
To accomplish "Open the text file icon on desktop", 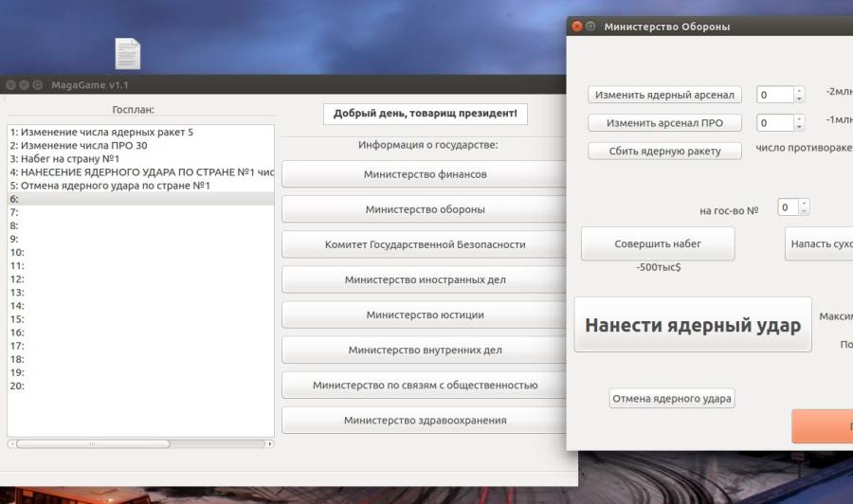I will point(128,53).
